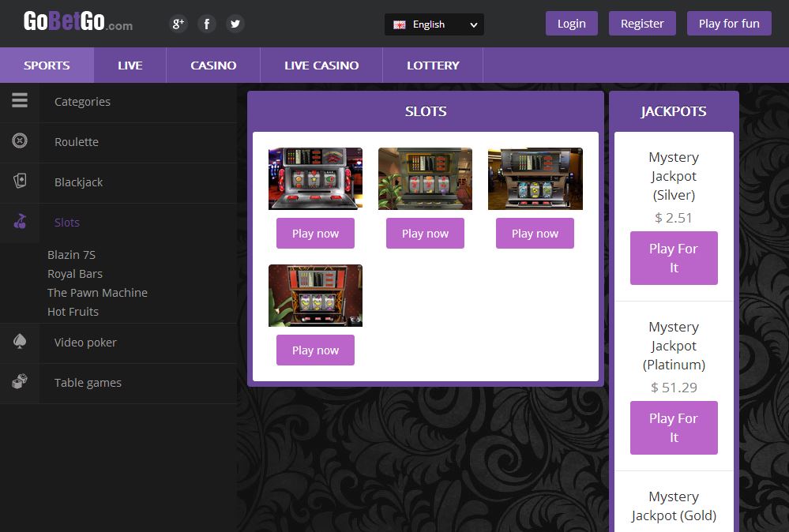The width and height of the screenshot is (789, 532).
Task: Play now under the fourth slot thumbnail
Action: point(315,350)
